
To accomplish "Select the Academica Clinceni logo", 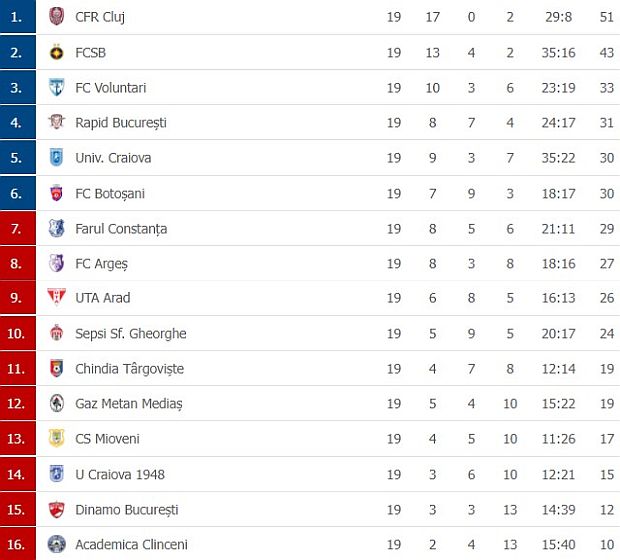I will point(57,544).
